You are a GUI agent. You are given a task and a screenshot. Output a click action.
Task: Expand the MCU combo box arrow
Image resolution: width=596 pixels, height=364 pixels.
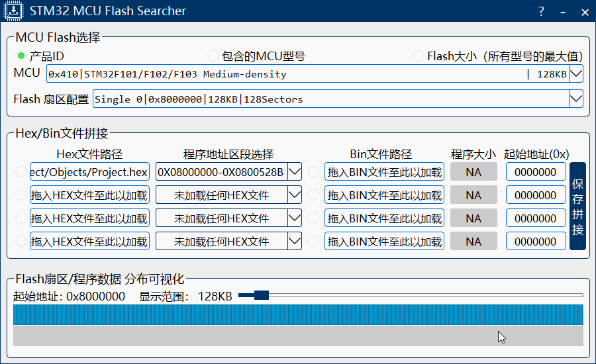coord(576,73)
